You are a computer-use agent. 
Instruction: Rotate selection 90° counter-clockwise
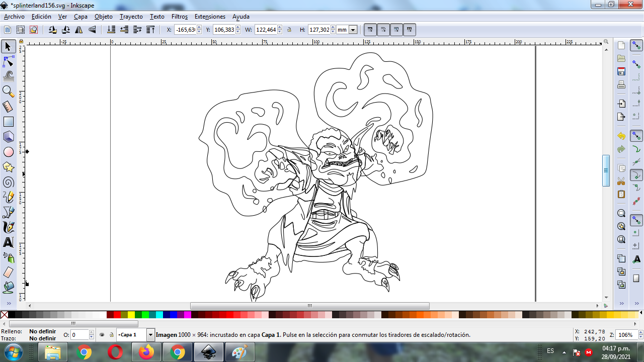pos(53,30)
